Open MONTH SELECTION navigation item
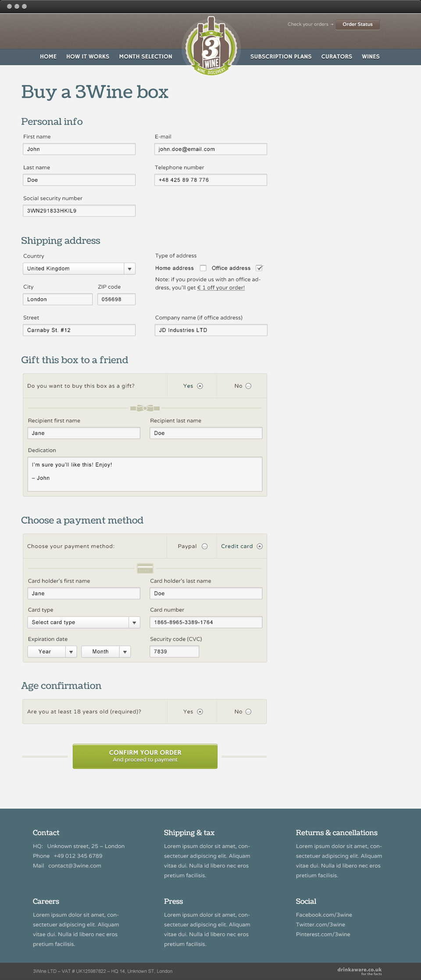The image size is (421, 980). (x=146, y=57)
